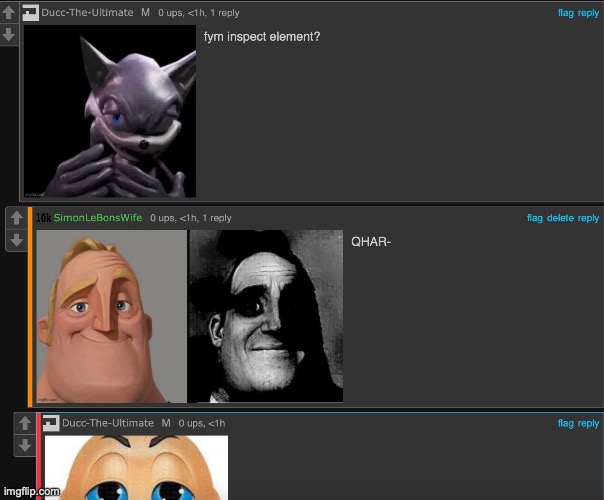Click '0 ups, <1h' on bottom comment
This screenshot has height=500, width=604.
pos(202,423)
